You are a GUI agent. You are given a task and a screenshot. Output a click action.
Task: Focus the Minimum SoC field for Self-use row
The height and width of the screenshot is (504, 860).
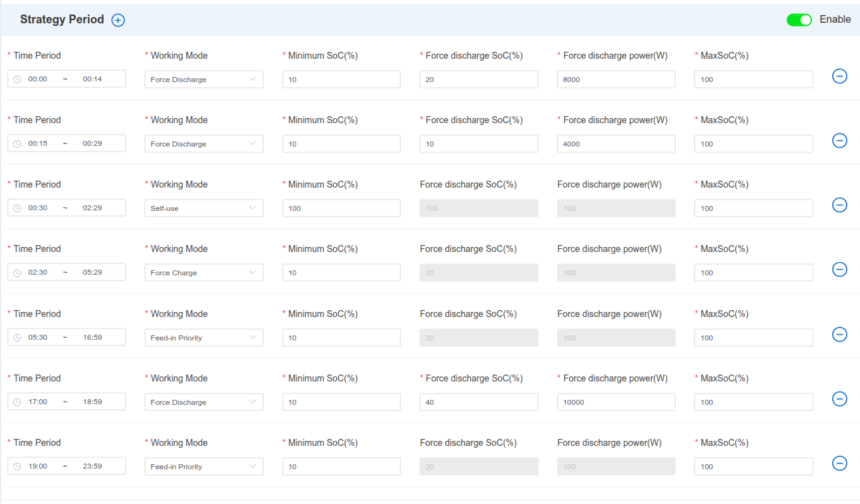pyautogui.click(x=341, y=208)
